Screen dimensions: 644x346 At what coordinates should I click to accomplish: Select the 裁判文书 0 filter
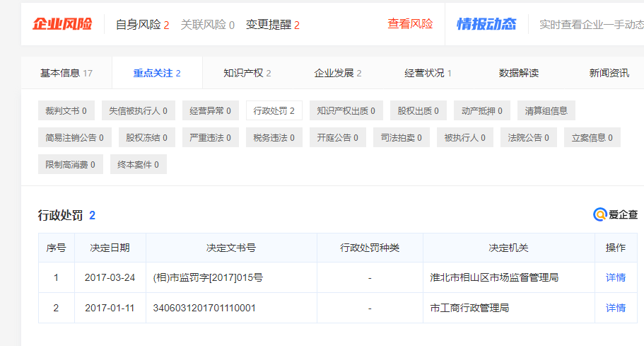tap(66, 110)
